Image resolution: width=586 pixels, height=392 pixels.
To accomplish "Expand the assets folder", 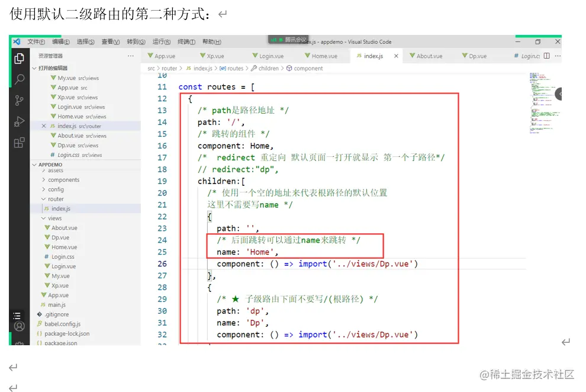I will (55, 171).
